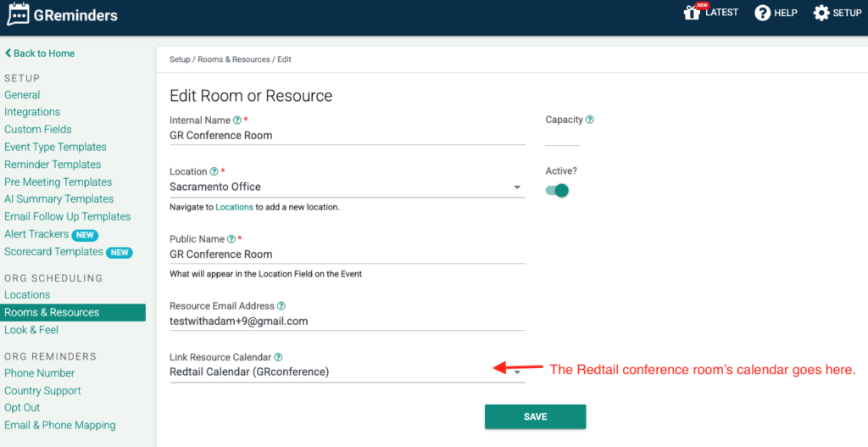Open Rooms & Resources in sidebar

pyautogui.click(x=73, y=312)
